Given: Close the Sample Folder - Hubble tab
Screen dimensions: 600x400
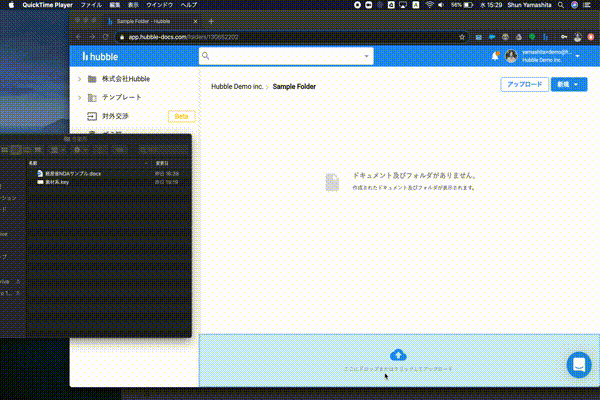Looking at the screenshot, I should 195,21.
